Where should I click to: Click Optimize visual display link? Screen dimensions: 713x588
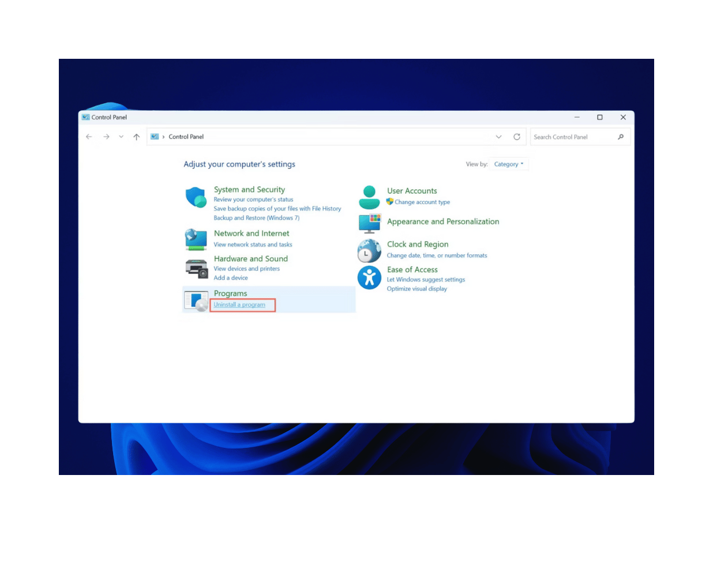pos(416,289)
